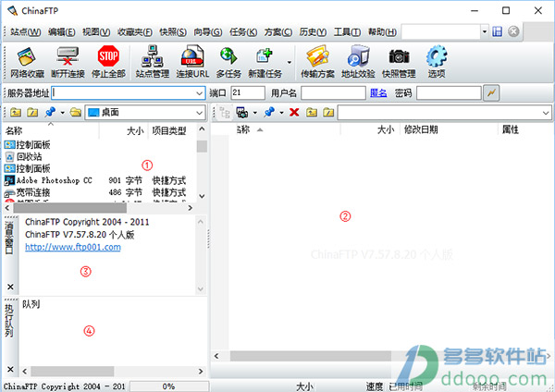555x392 pixels.
Task: Click the 断开连接 disconnect icon
Action: [x=68, y=62]
